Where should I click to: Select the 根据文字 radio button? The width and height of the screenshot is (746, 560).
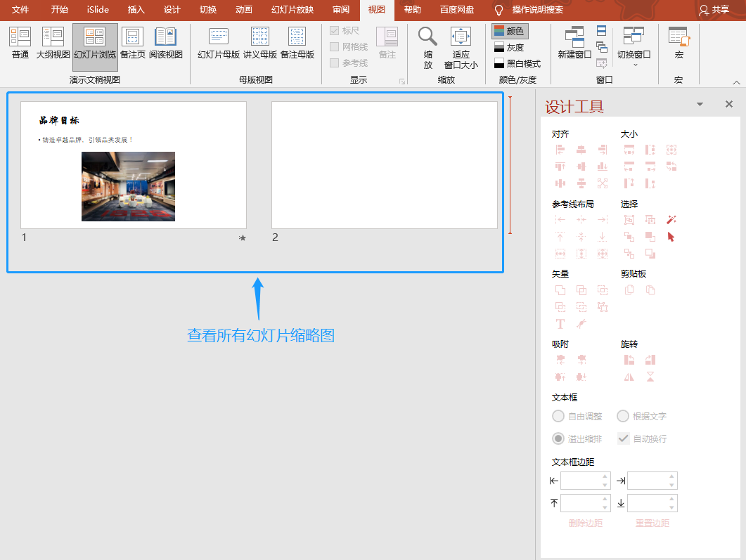click(623, 417)
